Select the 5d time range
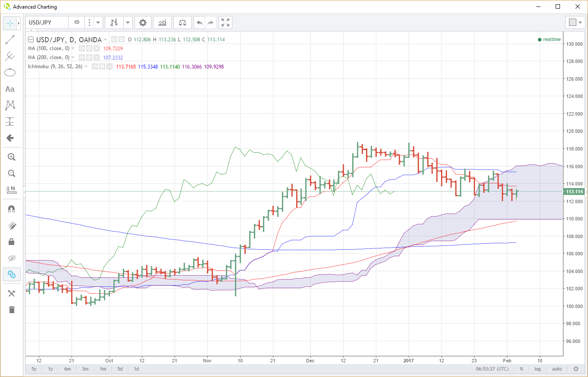This screenshot has height=377, width=588. coord(120,369)
